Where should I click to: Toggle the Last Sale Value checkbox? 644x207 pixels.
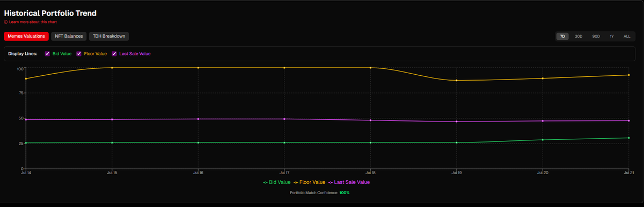(114, 54)
